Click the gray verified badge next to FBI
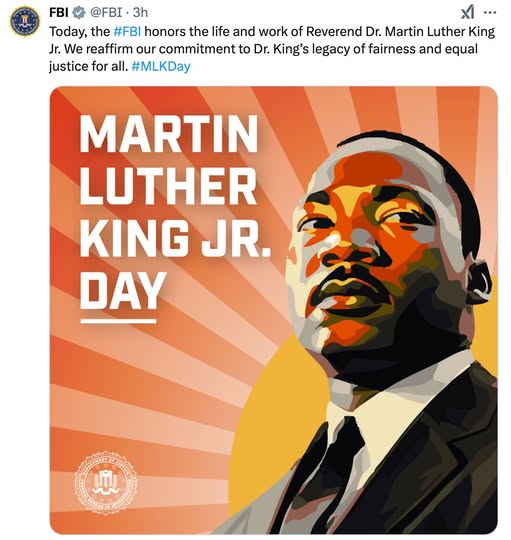The image size is (511, 540). pos(79,13)
